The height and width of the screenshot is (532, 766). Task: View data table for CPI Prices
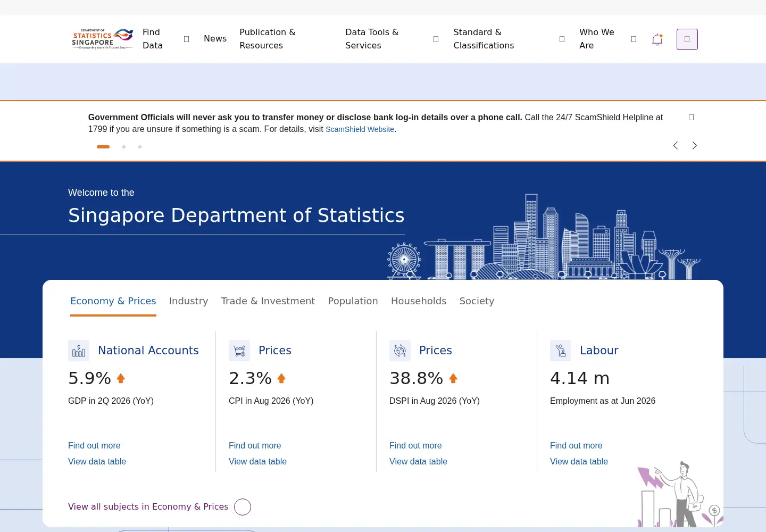(257, 462)
